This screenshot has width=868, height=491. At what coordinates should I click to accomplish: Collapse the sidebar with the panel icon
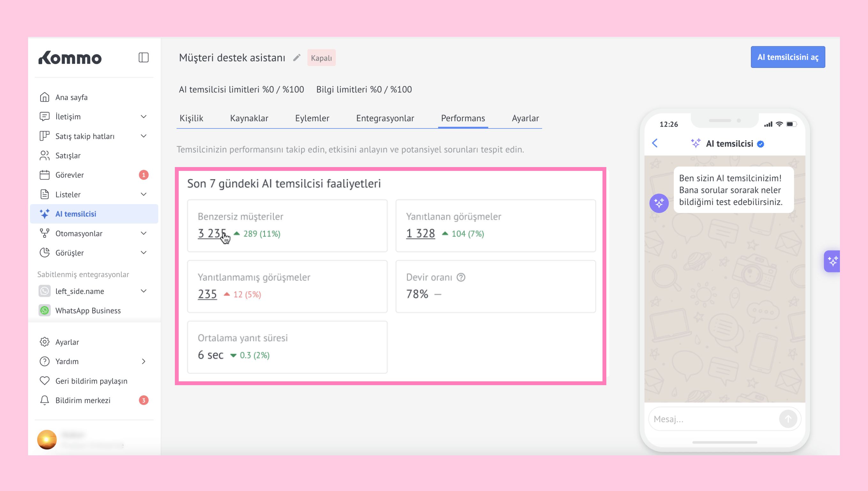coord(143,58)
